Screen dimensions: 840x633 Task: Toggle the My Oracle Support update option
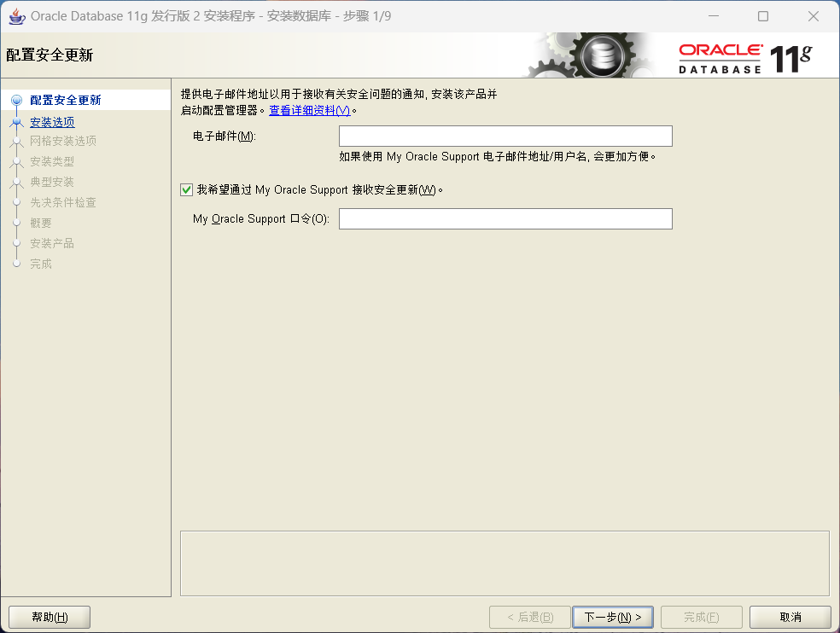pos(186,189)
